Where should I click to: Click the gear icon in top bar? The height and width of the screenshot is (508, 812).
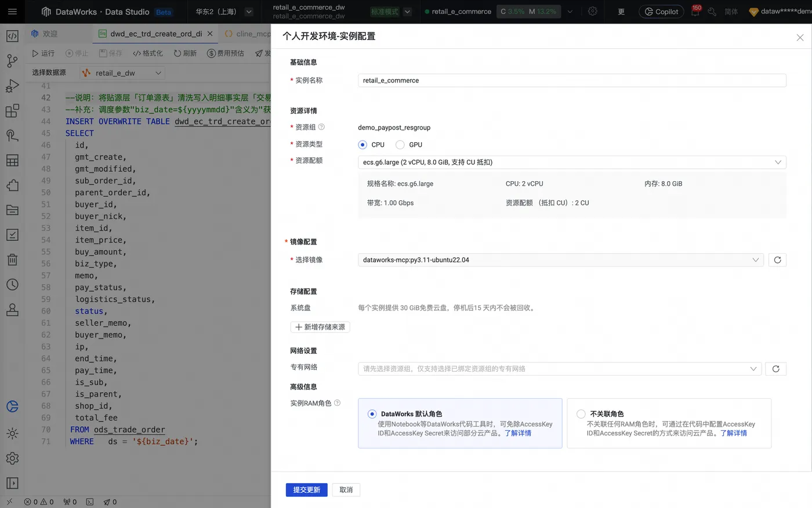592,11
